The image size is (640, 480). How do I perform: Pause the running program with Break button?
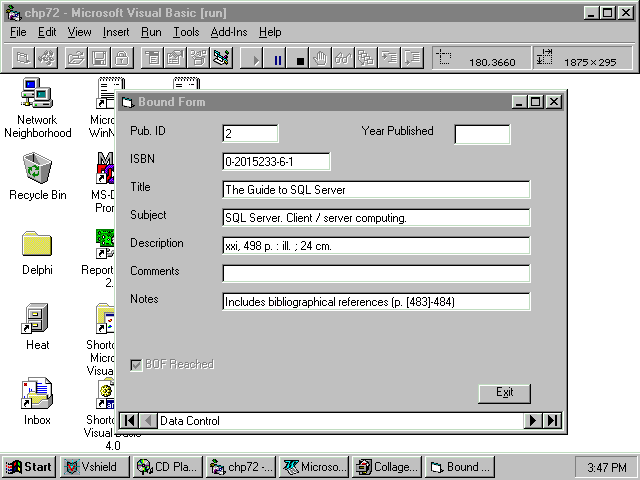278,60
